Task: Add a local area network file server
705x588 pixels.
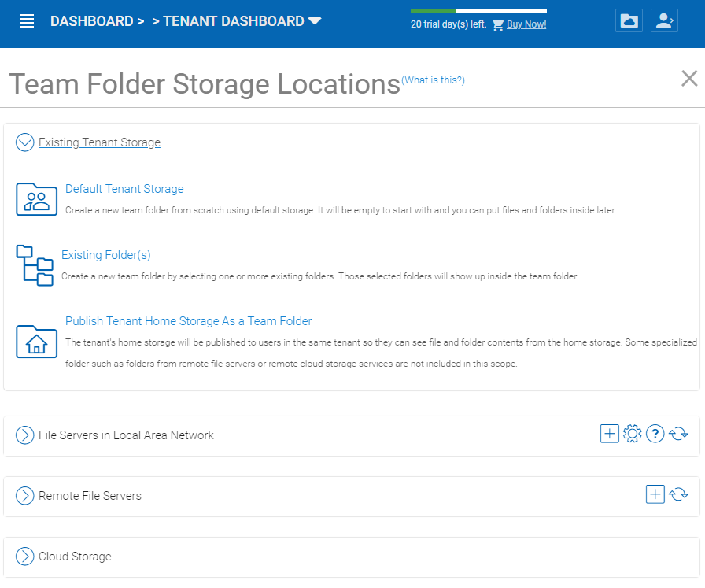Action: [x=609, y=434]
